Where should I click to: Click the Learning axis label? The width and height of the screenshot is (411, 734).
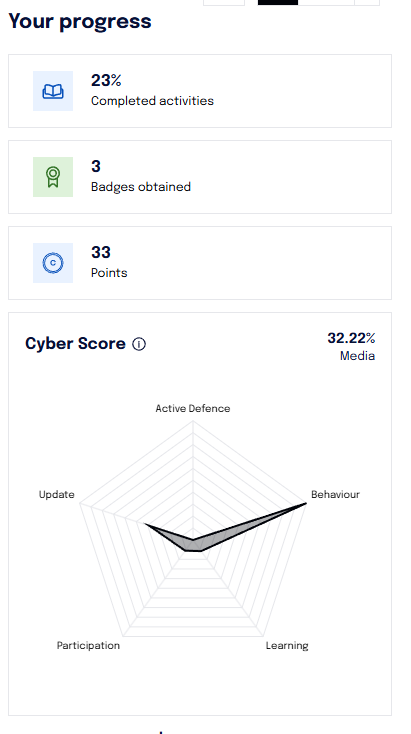287,646
